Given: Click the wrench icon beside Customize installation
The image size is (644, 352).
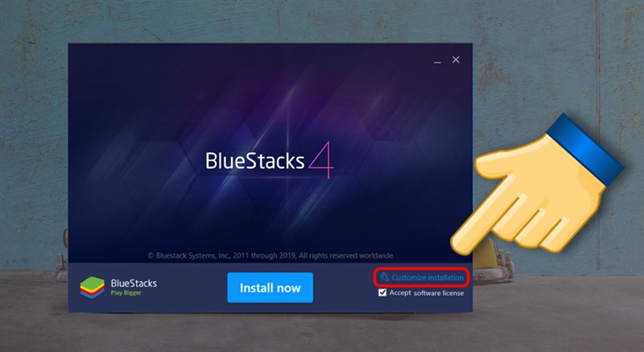Looking at the screenshot, I should click(x=385, y=277).
